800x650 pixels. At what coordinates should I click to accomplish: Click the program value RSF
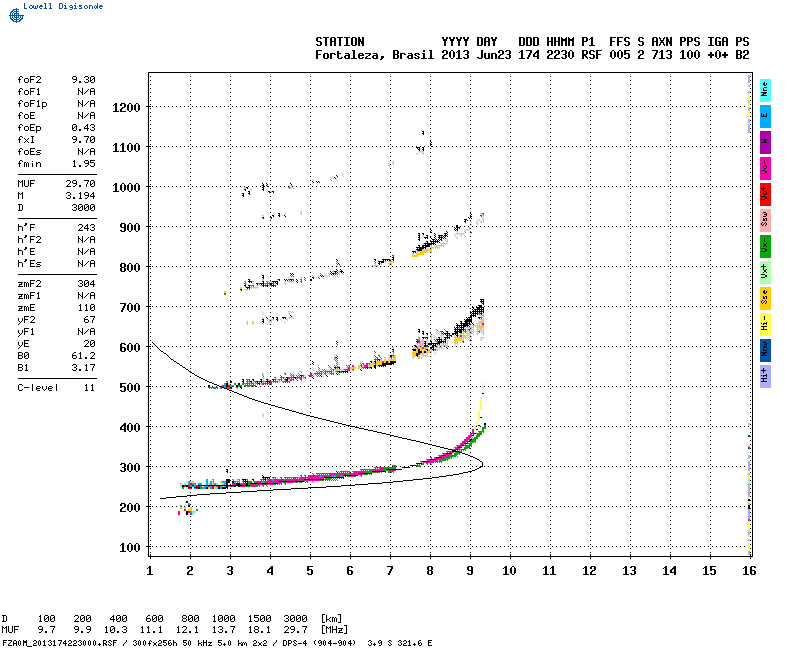click(x=591, y=55)
